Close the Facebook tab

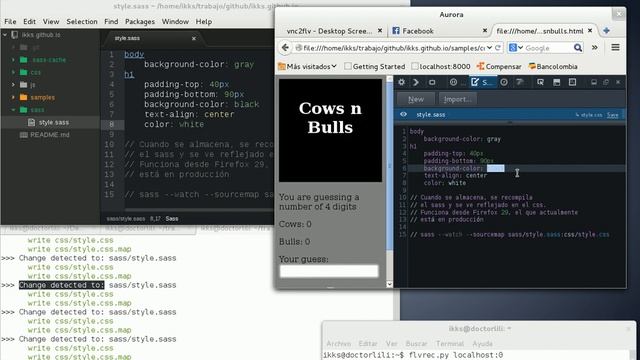point(484,31)
